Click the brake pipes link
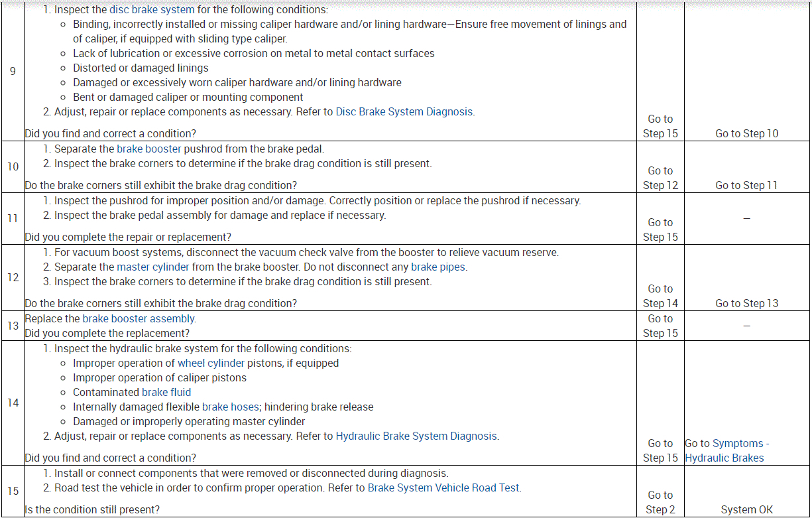The width and height of the screenshot is (812, 520). pos(438,267)
